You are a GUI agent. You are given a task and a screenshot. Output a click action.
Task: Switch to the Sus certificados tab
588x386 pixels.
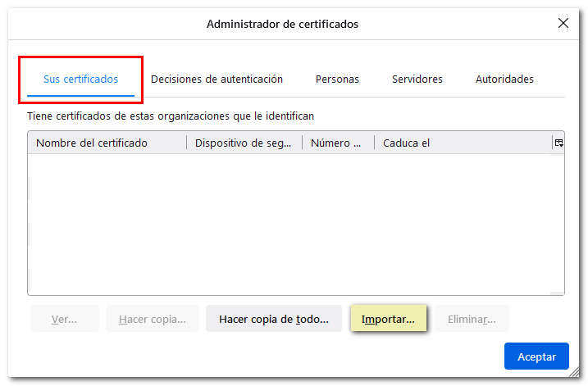tap(80, 79)
